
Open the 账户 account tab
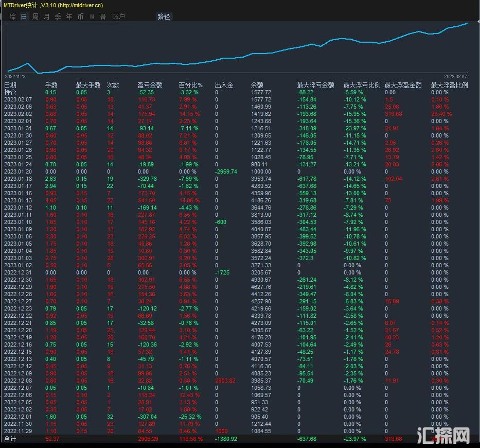pos(118,16)
